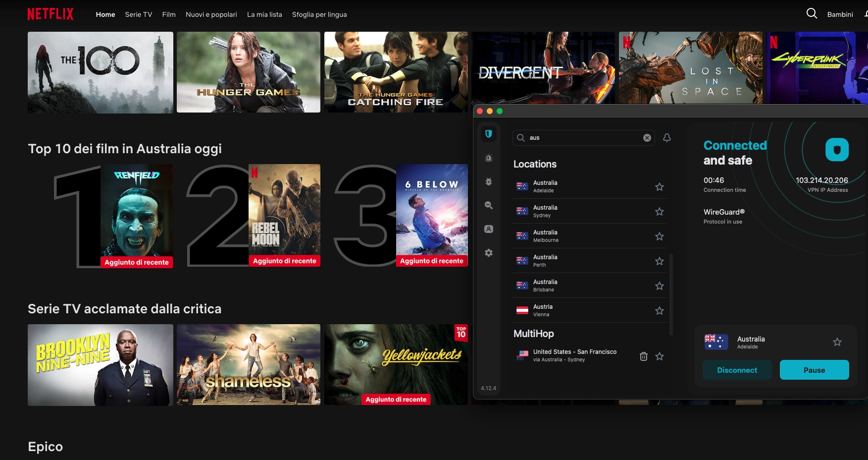The width and height of the screenshot is (868, 460).
Task: Favorite the Austria Vienna location
Action: pos(660,311)
